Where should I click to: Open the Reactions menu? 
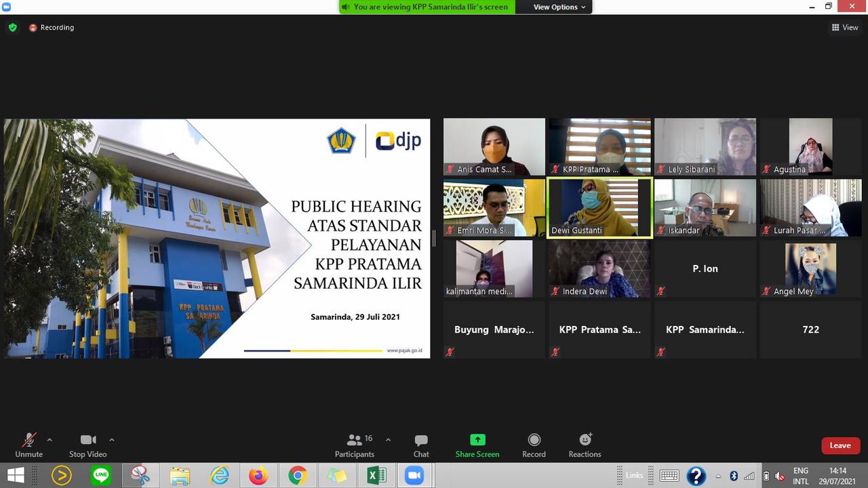pyautogui.click(x=585, y=445)
